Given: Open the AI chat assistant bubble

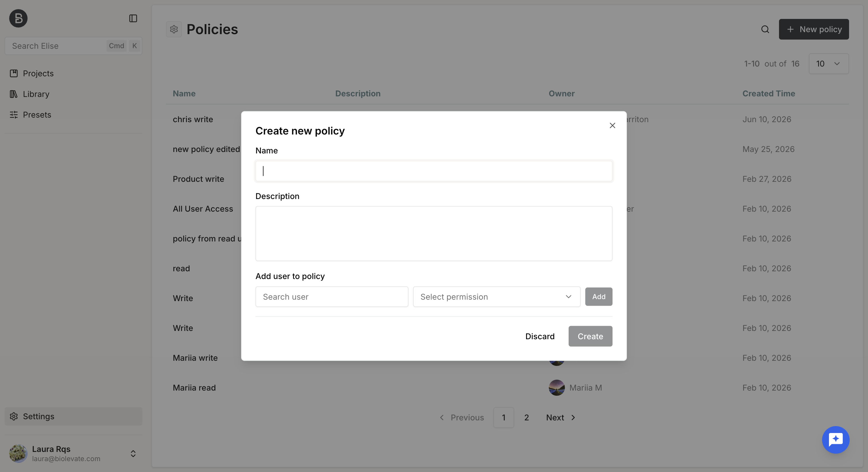Looking at the screenshot, I should pyautogui.click(x=836, y=440).
